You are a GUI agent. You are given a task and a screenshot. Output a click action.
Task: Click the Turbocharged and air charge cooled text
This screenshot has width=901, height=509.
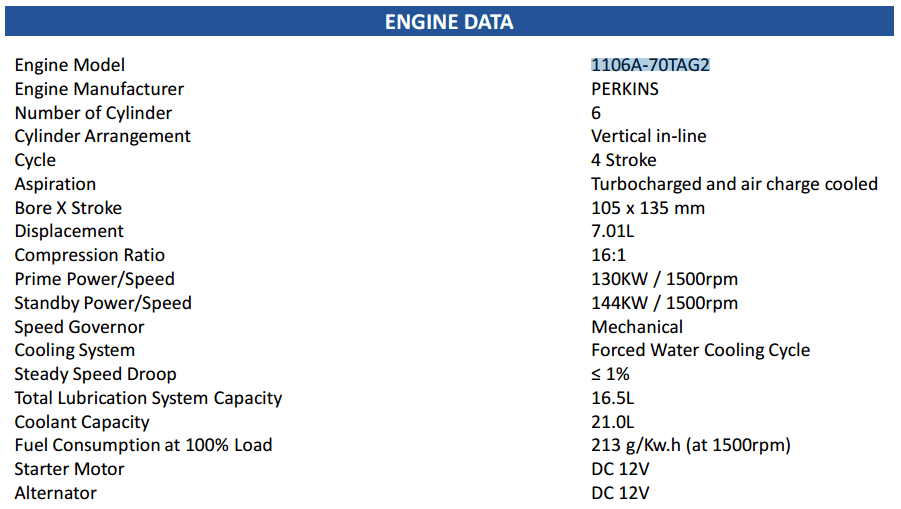click(734, 184)
